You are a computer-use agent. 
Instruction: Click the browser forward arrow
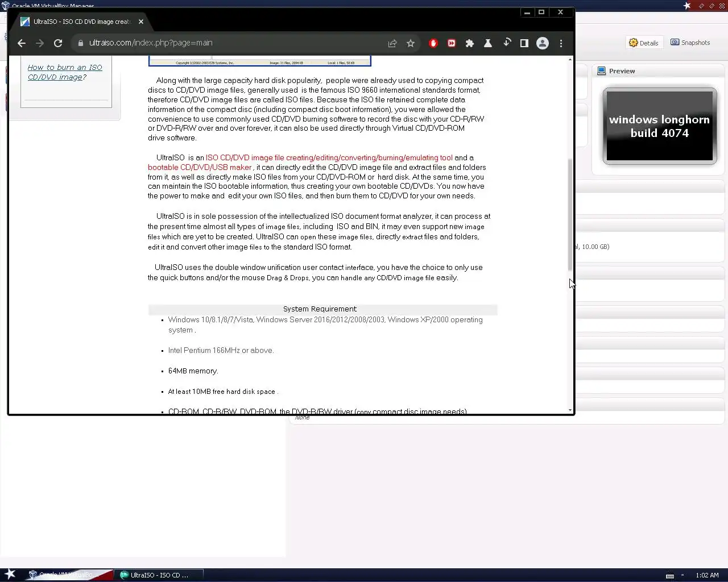click(x=40, y=43)
